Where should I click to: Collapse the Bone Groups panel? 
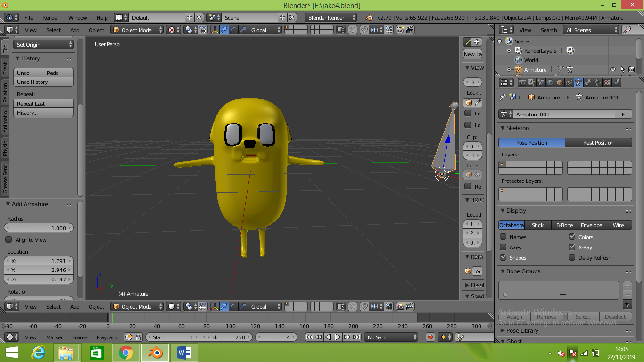(502, 271)
